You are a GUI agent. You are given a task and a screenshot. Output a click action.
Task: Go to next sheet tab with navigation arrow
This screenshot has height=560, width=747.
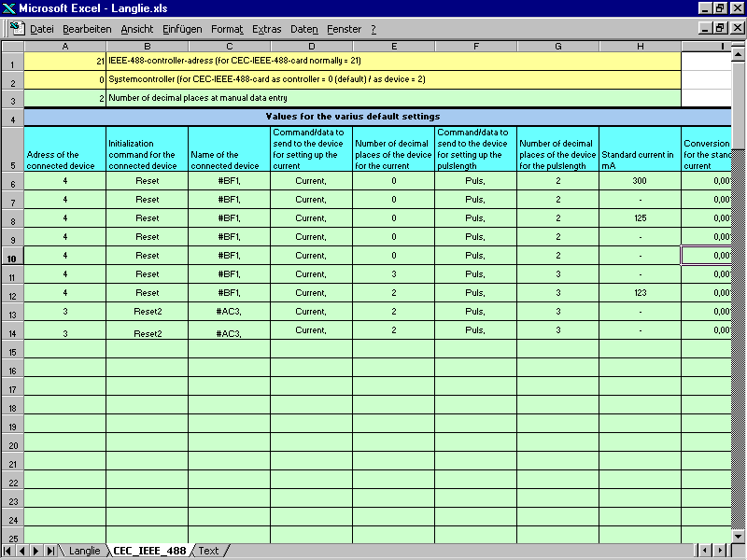[x=35, y=551]
